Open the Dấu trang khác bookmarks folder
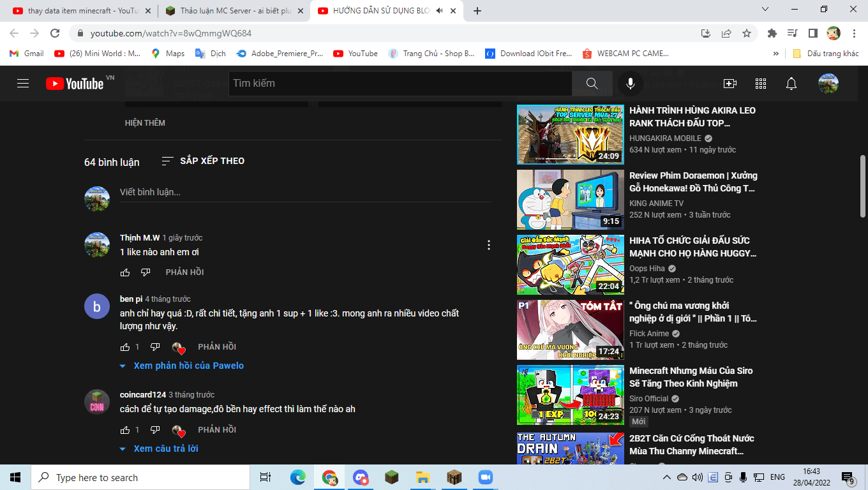 (x=826, y=54)
